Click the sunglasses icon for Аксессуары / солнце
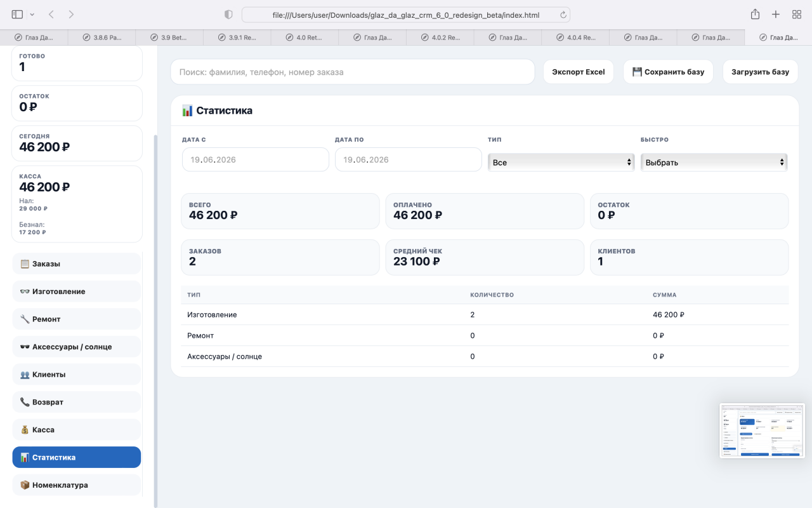 pos(25,347)
